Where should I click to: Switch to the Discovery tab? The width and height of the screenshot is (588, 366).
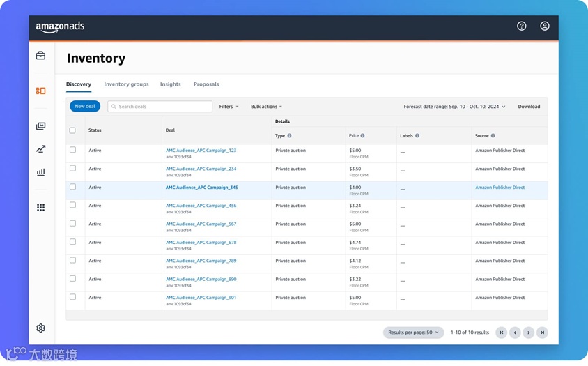(x=78, y=84)
